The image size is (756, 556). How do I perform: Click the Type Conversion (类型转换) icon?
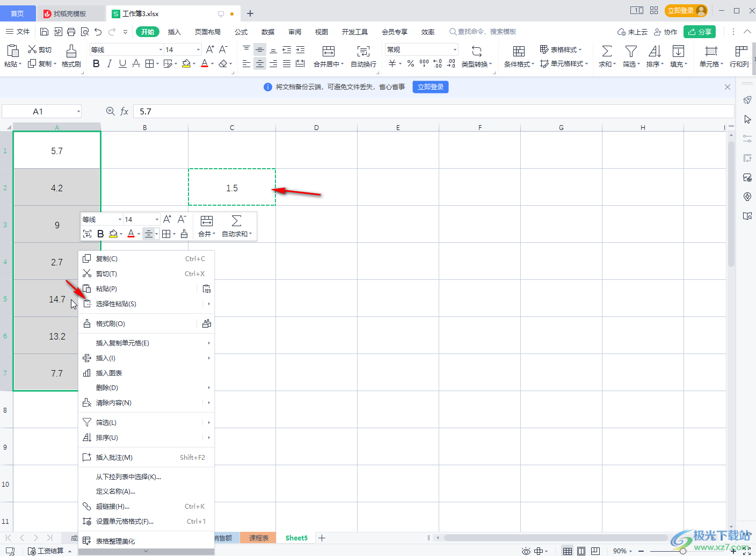coord(476,51)
